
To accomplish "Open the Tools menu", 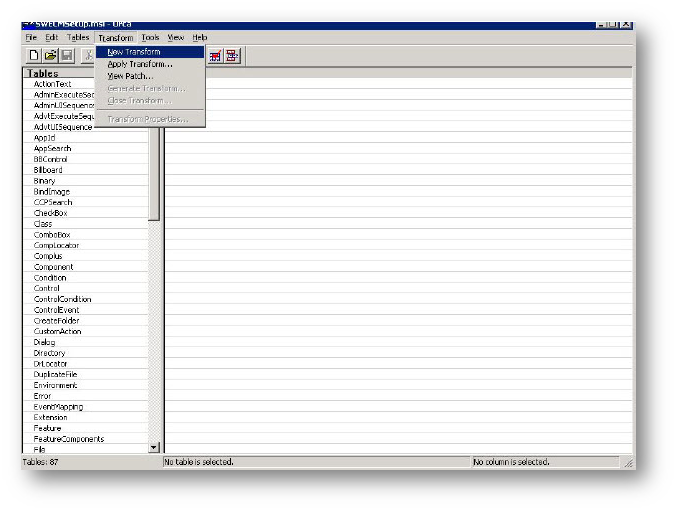I will pos(150,37).
